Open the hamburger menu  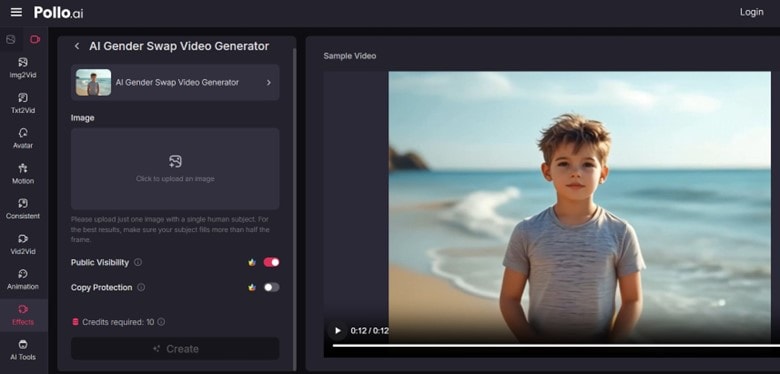coord(16,12)
